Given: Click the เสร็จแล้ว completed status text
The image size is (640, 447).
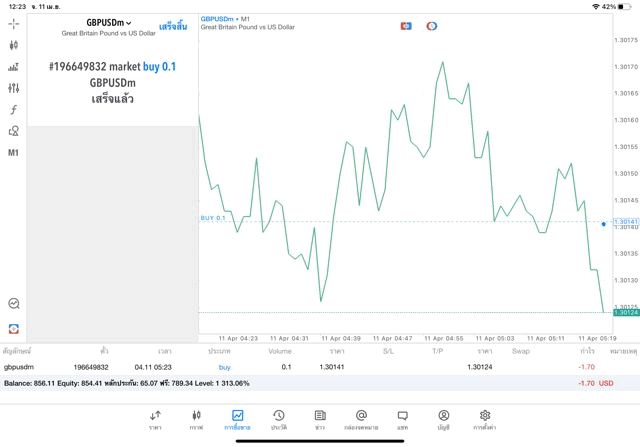Looking at the screenshot, I should click(112, 99).
